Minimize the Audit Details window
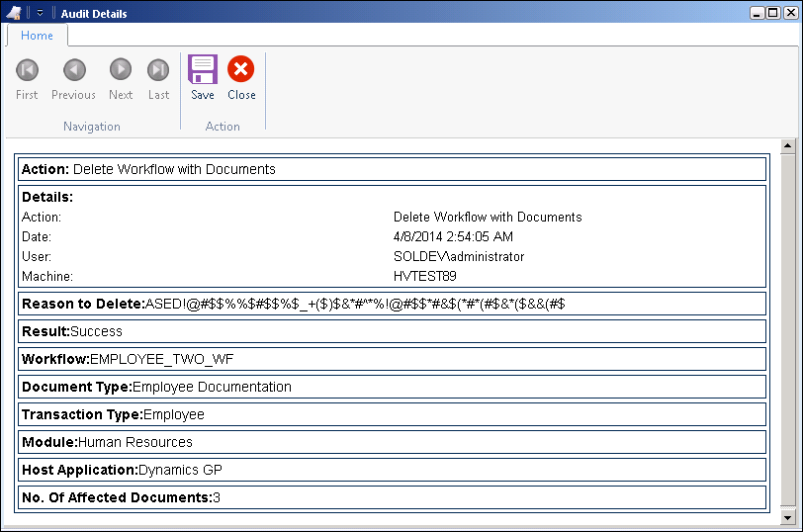 click(x=757, y=14)
